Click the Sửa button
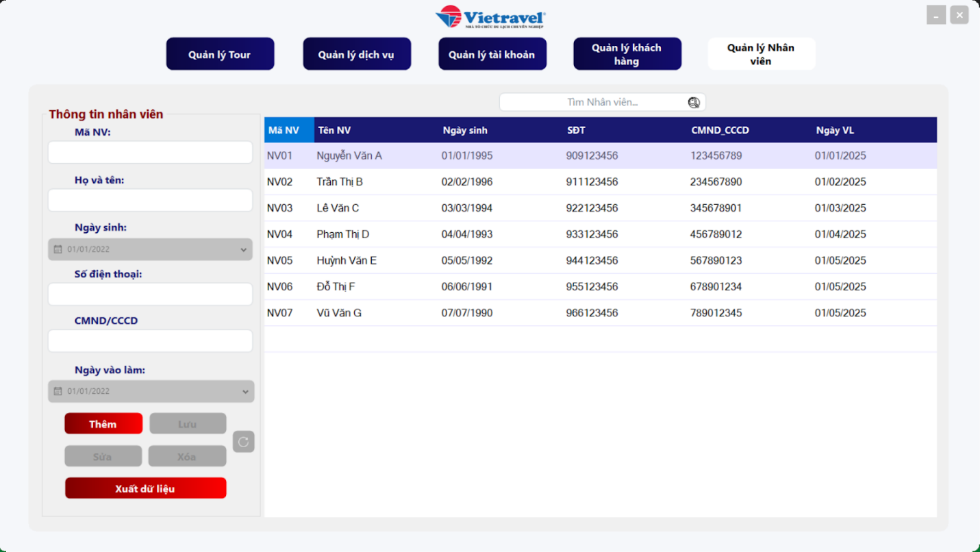Viewport: 980px width, 552px height. (x=103, y=456)
